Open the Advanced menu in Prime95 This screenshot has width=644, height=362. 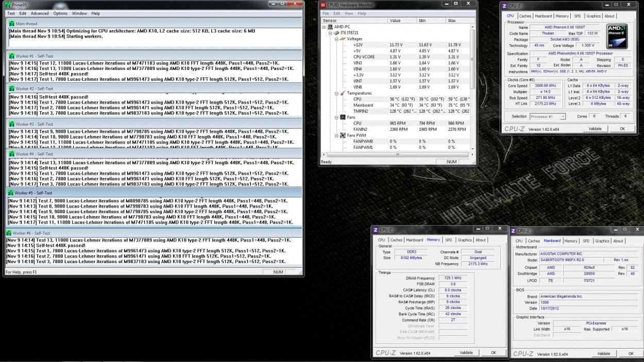point(40,13)
